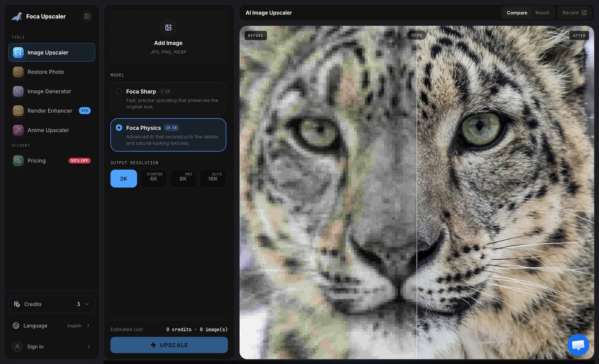Image resolution: width=599 pixels, height=364 pixels.
Task: Open the Recent button
Action: 574,13
